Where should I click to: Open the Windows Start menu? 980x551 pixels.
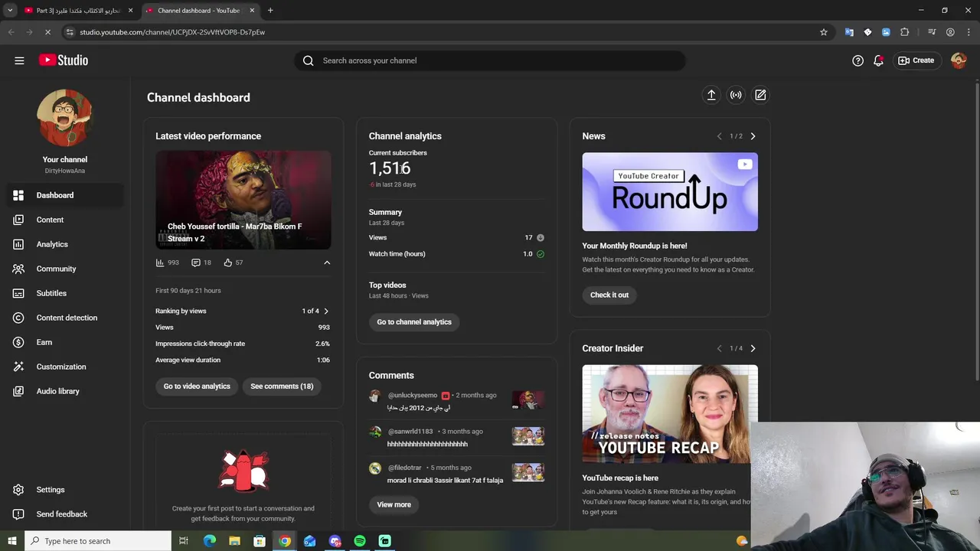[11, 541]
